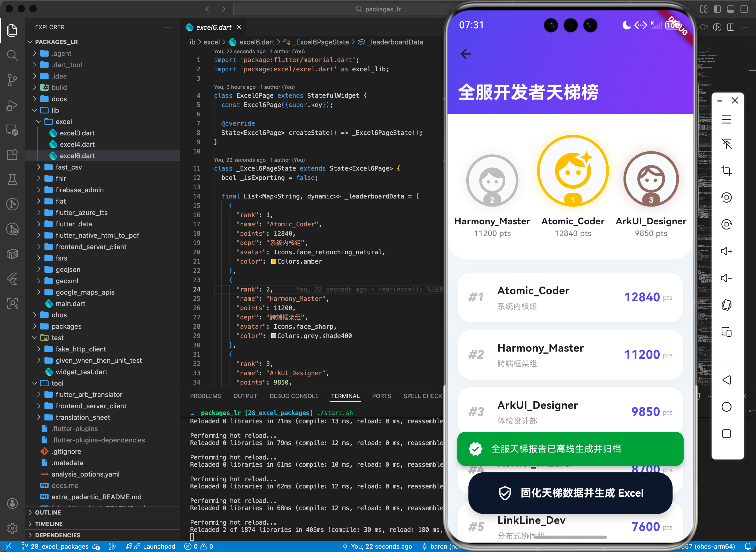Toggle the disable-touch-input control on the device toolbar
This screenshot has height=552, width=756.
click(x=727, y=144)
